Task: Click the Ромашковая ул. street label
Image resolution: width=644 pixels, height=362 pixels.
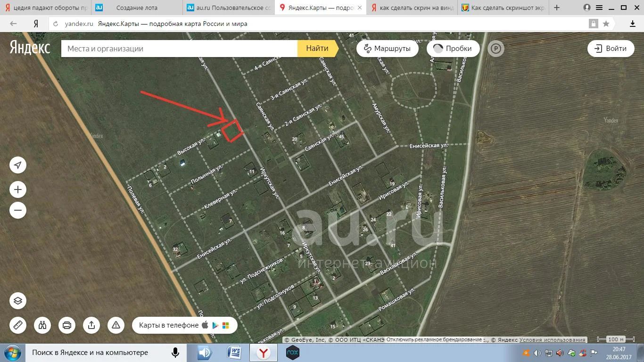Action: click(397, 300)
